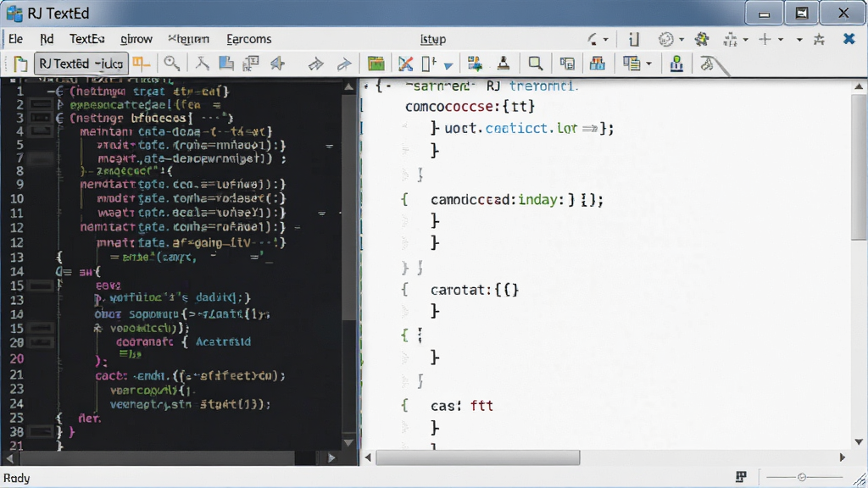
Task: Click the info 'i' icon in the menu row
Action: click(x=634, y=39)
